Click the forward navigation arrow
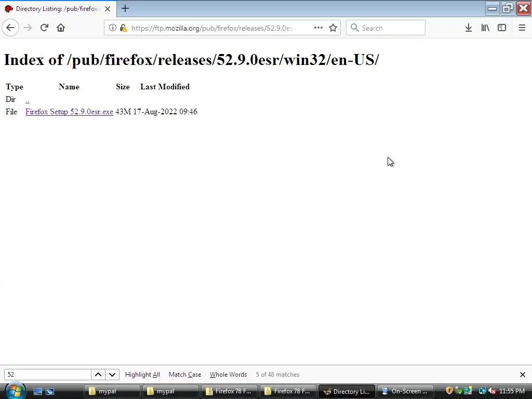This screenshot has height=399, width=532. pos(28,28)
